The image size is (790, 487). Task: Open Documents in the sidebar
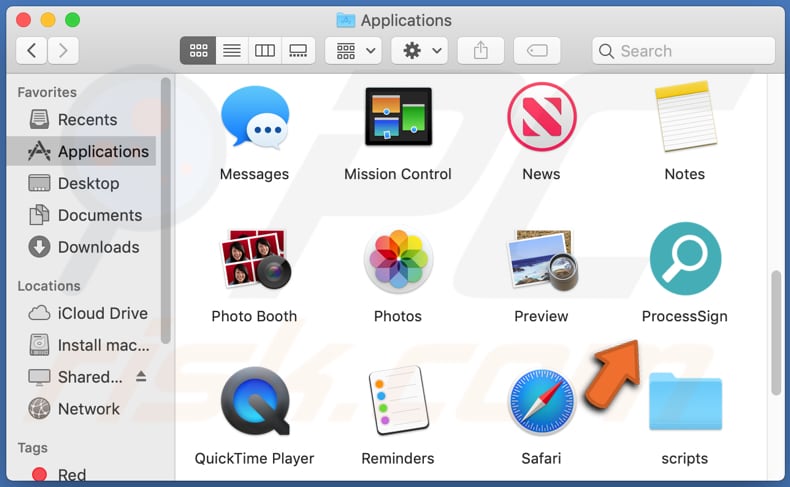click(x=82, y=215)
